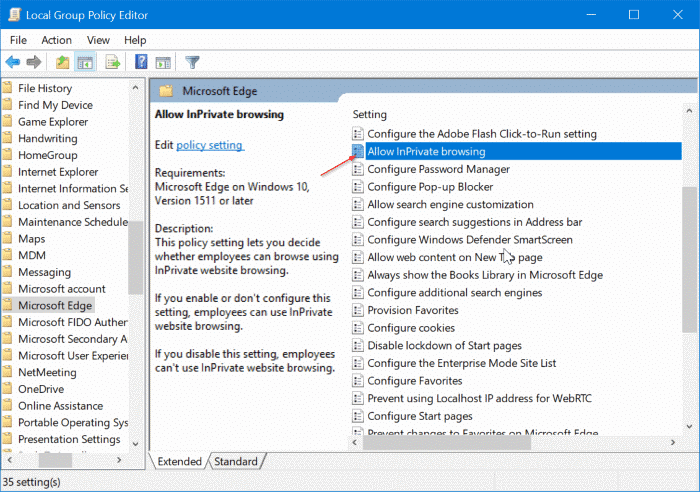Click the 'policy setting' edit link
This screenshot has height=492, width=700.
[x=210, y=145]
